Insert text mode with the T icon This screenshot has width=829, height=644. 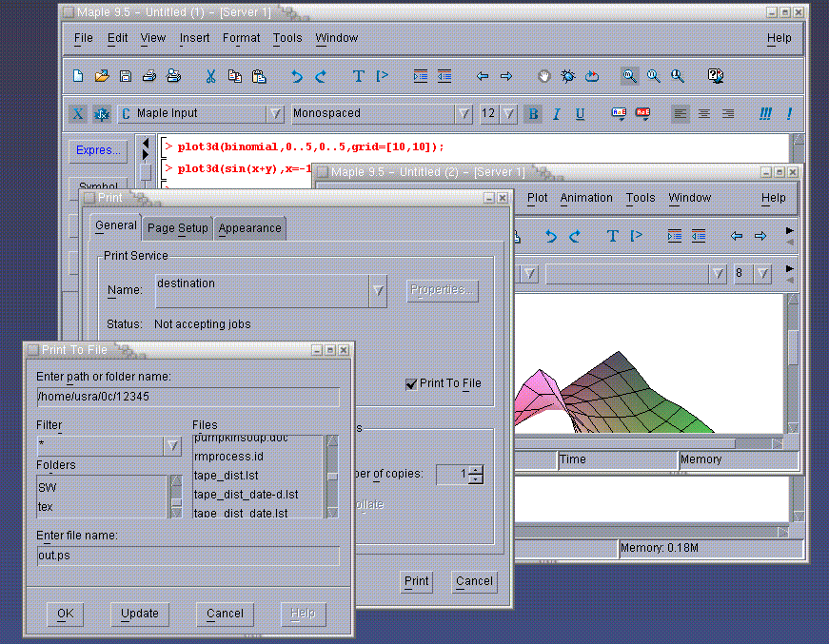tap(358, 76)
